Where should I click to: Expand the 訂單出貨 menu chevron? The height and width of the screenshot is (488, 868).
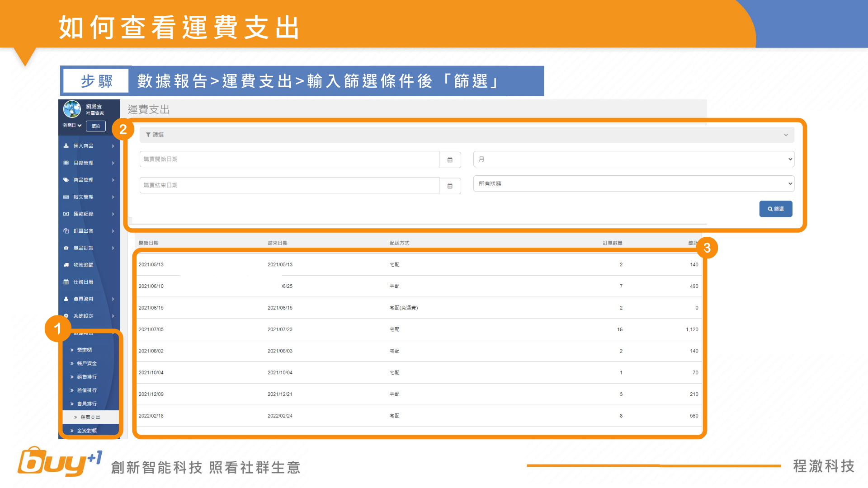[x=113, y=231]
